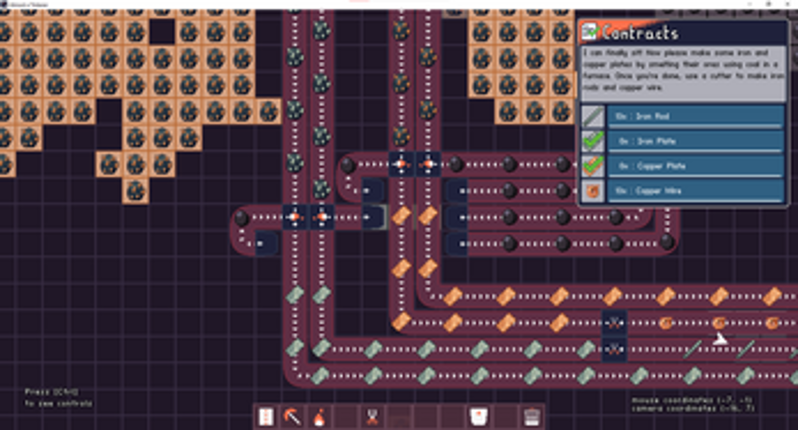Select the white container item in hotbar
This screenshot has height=430, width=798.
[x=478, y=416]
